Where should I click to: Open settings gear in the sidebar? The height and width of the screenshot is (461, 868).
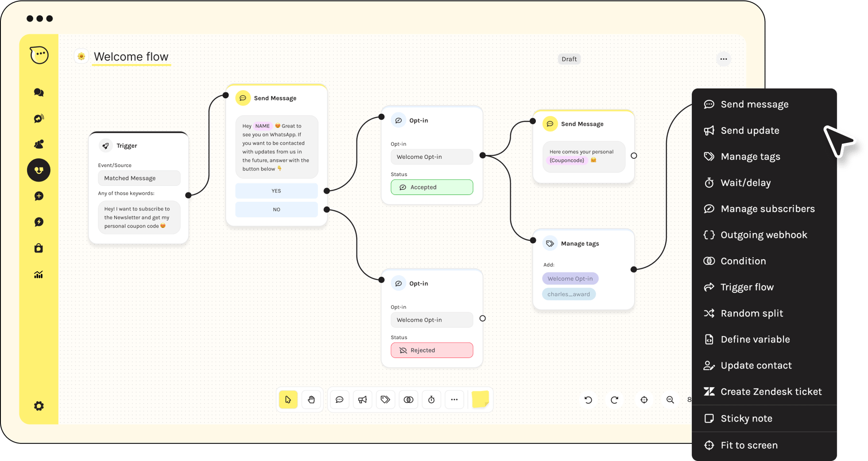(x=39, y=406)
